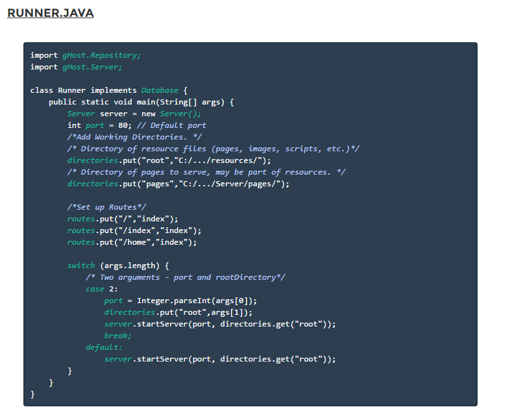Click the 'break;' statement
This screenshot has width=512, height=420.
point(118,336)
